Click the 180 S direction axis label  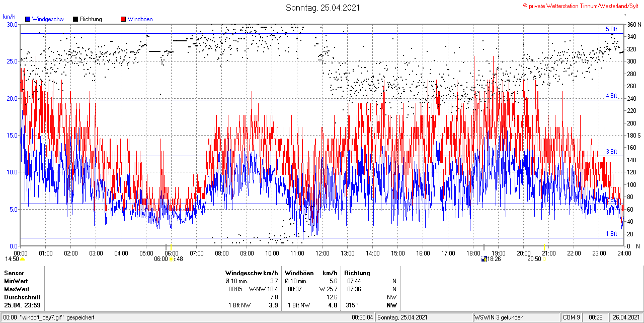pyautogui.click(x=633, y=135)
